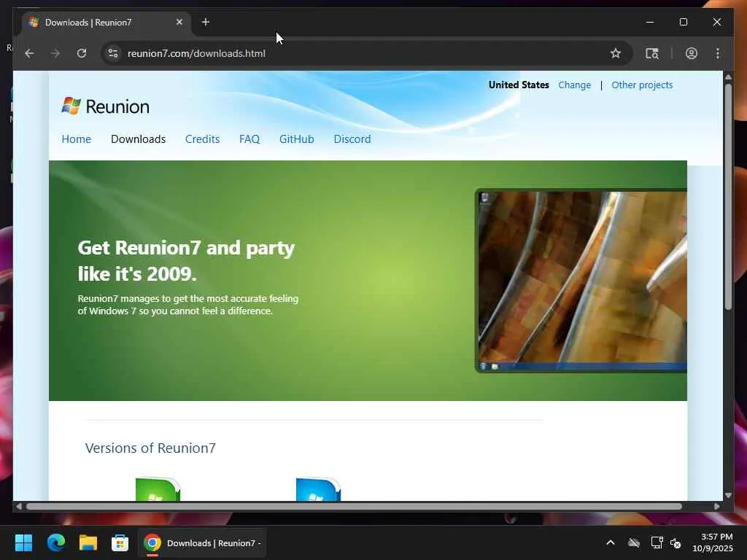The image size is (747, 560).
Task: Launch Microsoft Edge from the taskbar
Action: tap(55, 542)
